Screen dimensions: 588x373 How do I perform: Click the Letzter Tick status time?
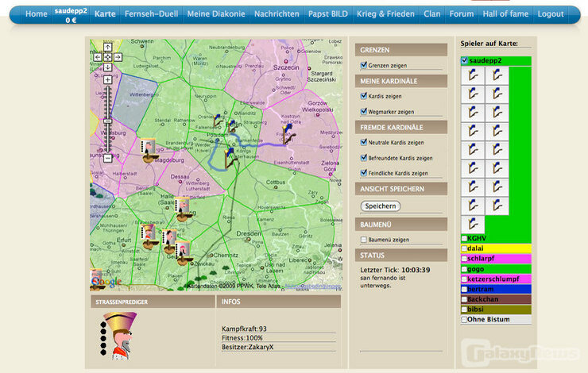tap(416, 270)
